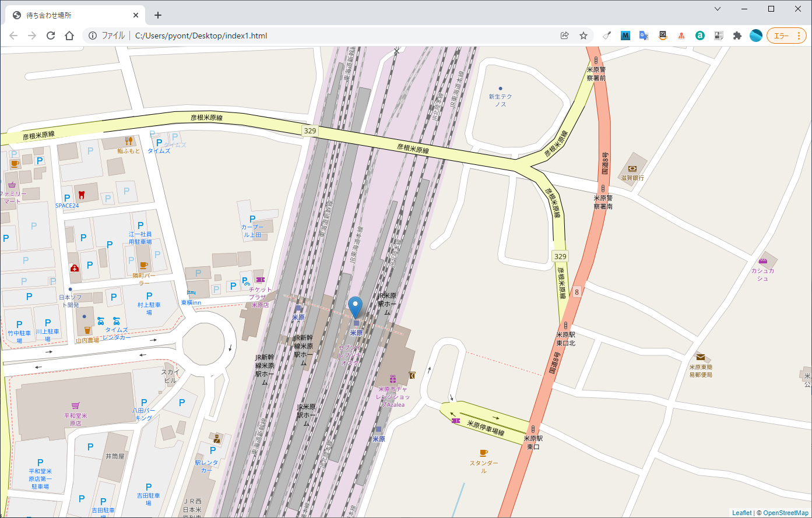Open the scraper tool extension icon
This screenshot has height=518, width=812.
(607, 36)
